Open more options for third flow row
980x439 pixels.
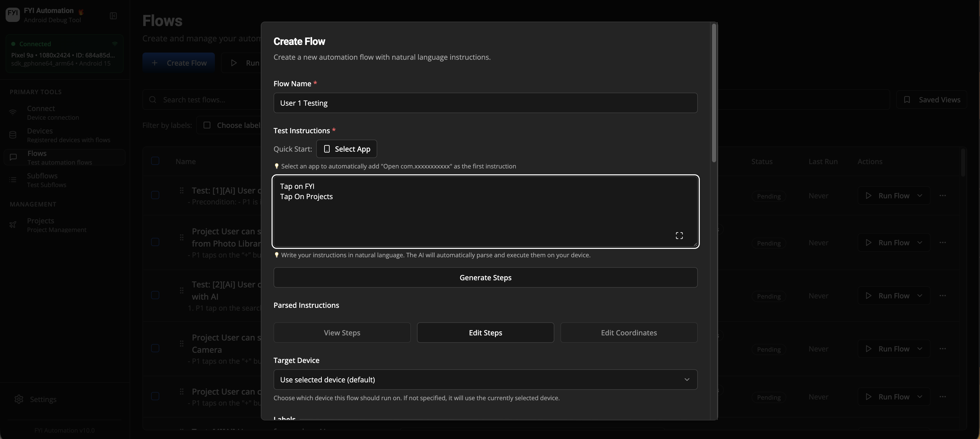(942, 296)
